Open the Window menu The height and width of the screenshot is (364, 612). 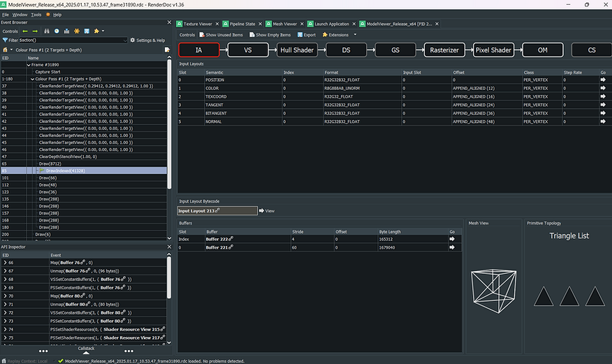(20, 15)
